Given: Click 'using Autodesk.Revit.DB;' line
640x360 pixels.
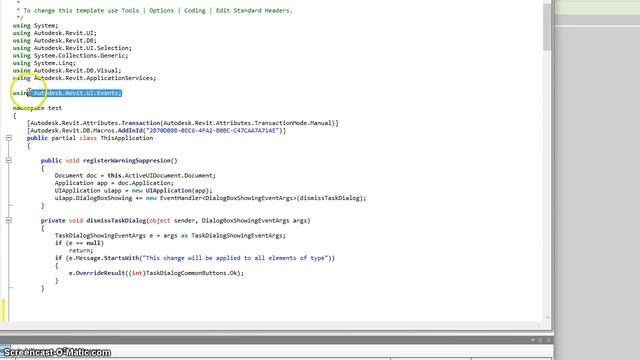Looking at the screenshot, I should (55, 40).
